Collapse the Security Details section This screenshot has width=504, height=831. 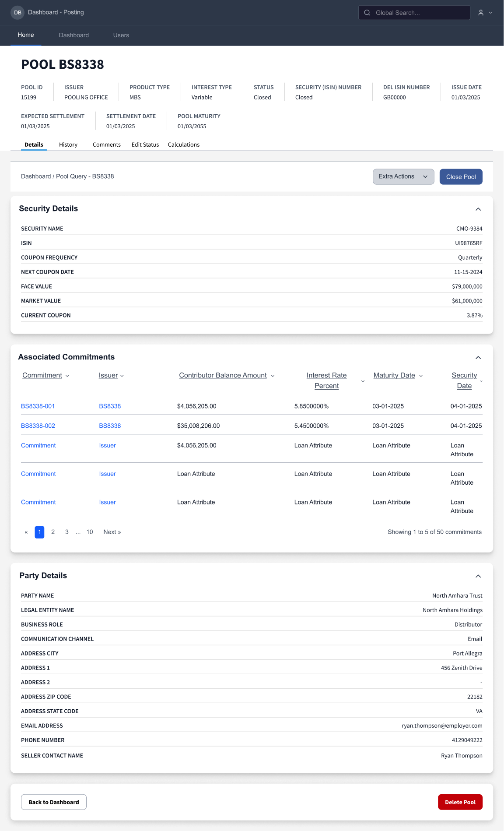(478, 209)
